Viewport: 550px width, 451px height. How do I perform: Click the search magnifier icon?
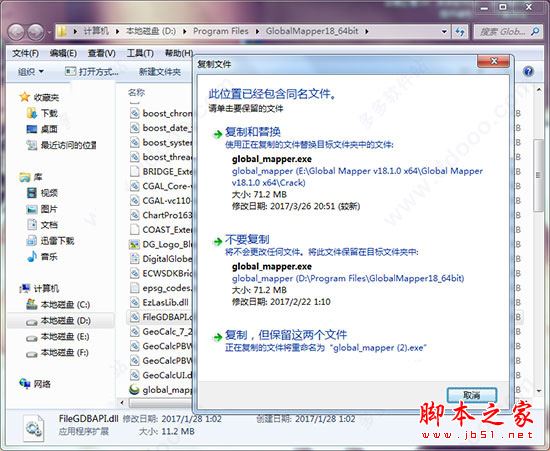(x=535, y=32)
